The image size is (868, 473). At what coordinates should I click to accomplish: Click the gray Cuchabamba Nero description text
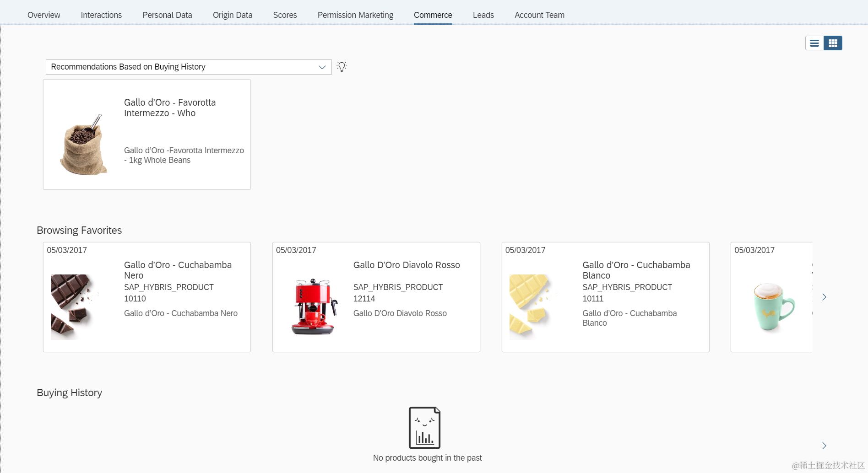pyautogui.click(x=181, y=313)
